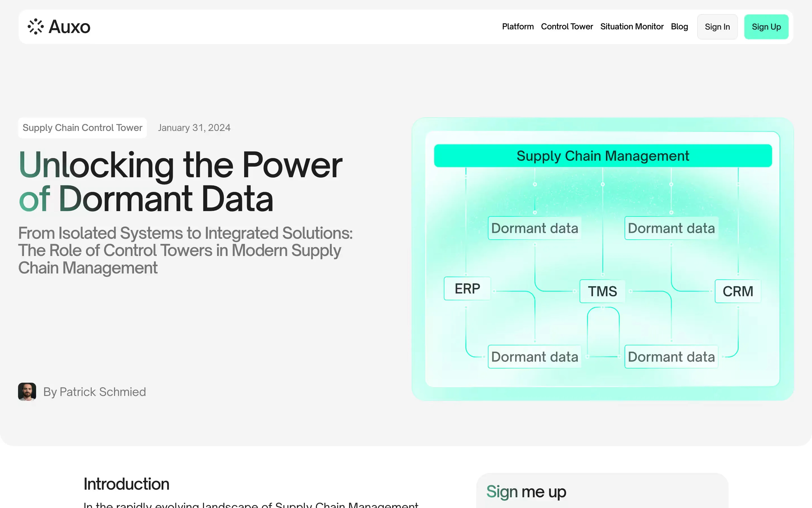
Task: Open the Control Tower nav link
Action: (567, 27)
